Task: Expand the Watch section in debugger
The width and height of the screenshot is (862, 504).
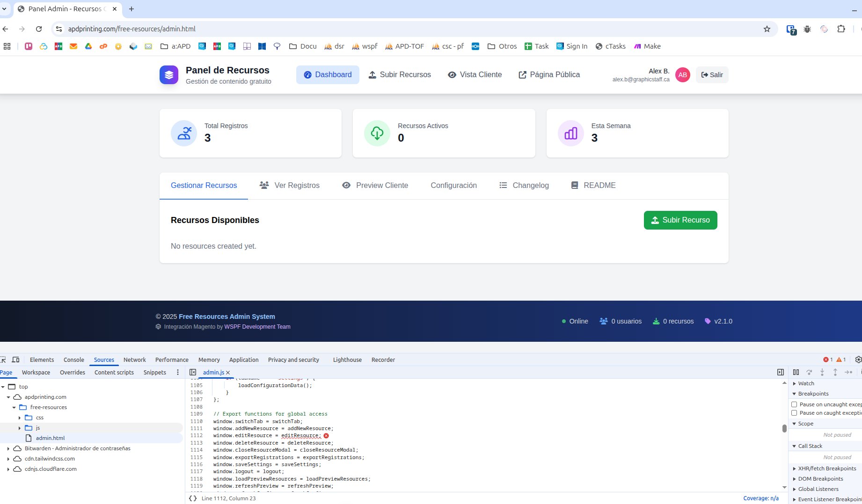Action: pyautogui.click(x=794, y=383)
